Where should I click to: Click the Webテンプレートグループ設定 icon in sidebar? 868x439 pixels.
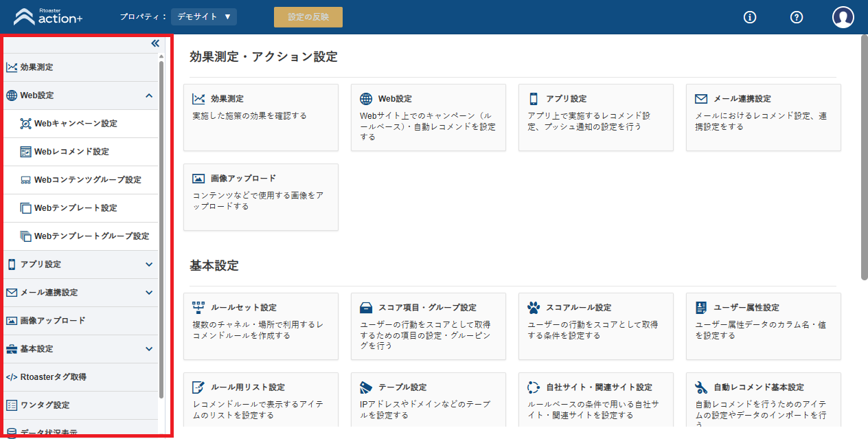click(26, 236)
